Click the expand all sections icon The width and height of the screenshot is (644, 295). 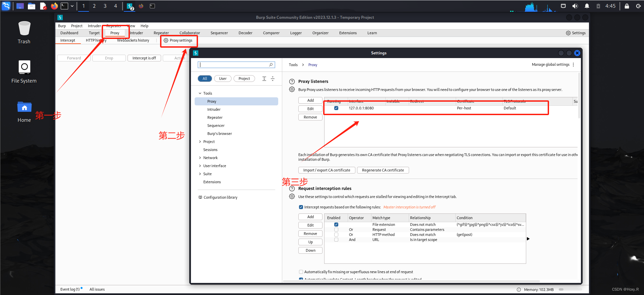pos(264,79)
